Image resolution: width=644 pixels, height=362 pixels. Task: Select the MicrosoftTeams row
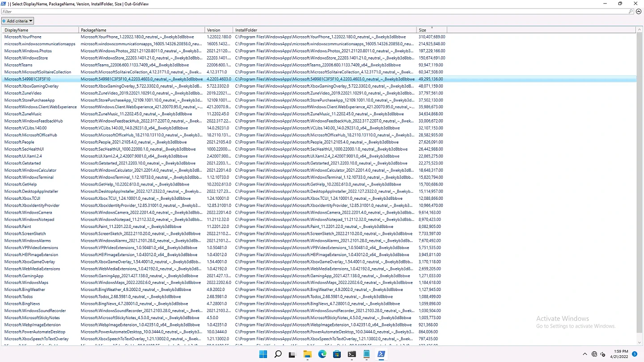coord(319,65)
